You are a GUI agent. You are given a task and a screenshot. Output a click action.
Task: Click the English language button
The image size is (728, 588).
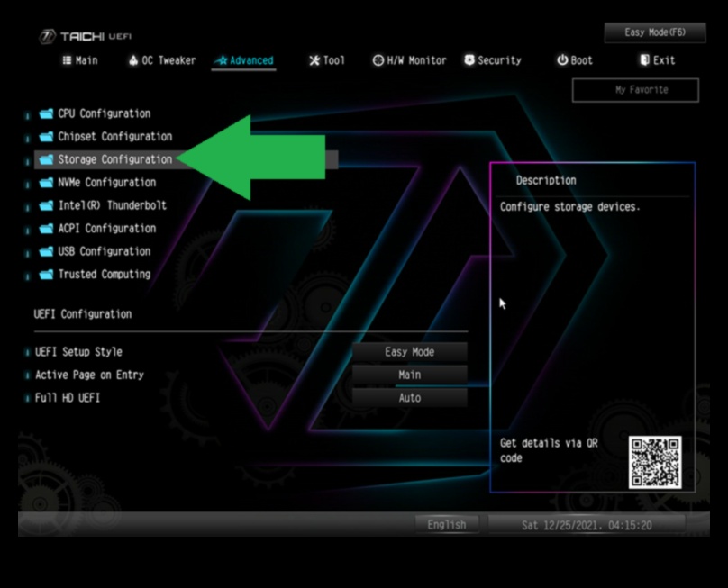[x=447, y=525]
